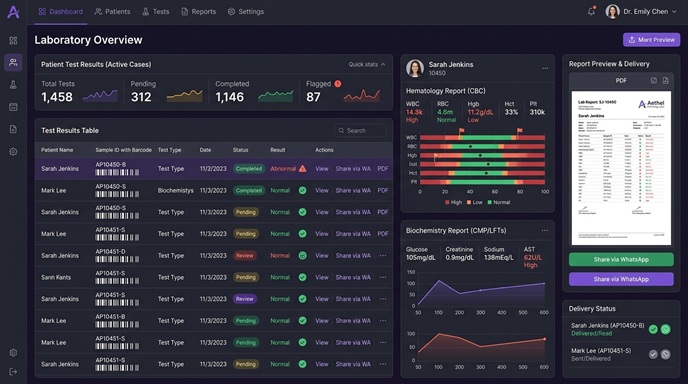
Task: Click the AST 62U/L High value
Action: [533, 261]
